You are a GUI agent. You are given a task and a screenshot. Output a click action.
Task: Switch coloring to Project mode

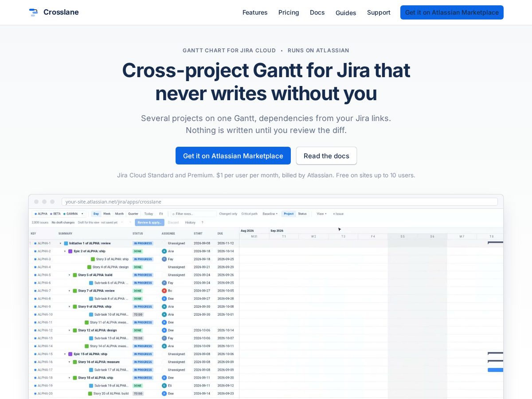pyautogui.click(x=289, y=214)
